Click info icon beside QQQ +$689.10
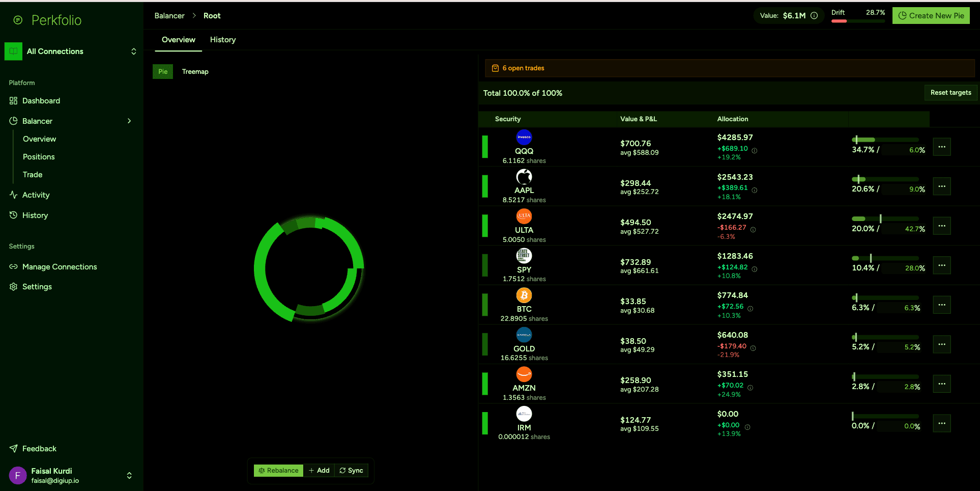 [x=755, y=151]
